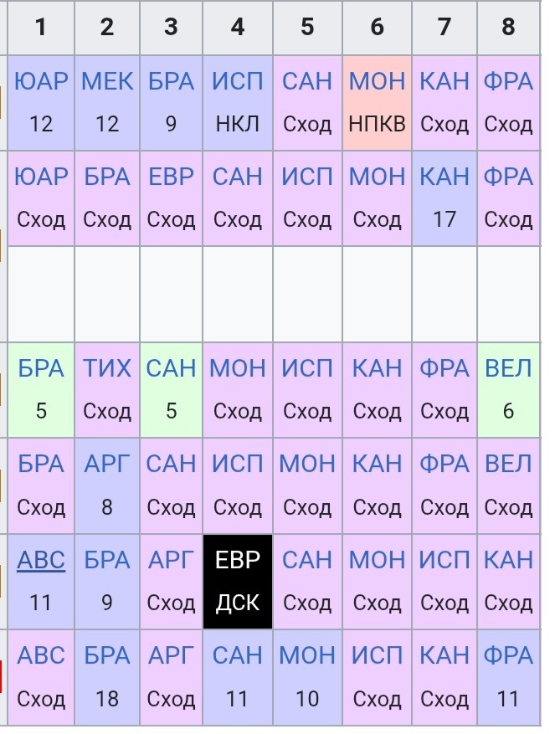Open the bottom-row ФРА link with 11
The height and width of the screenshot is (734, 560).
[508, 655]
